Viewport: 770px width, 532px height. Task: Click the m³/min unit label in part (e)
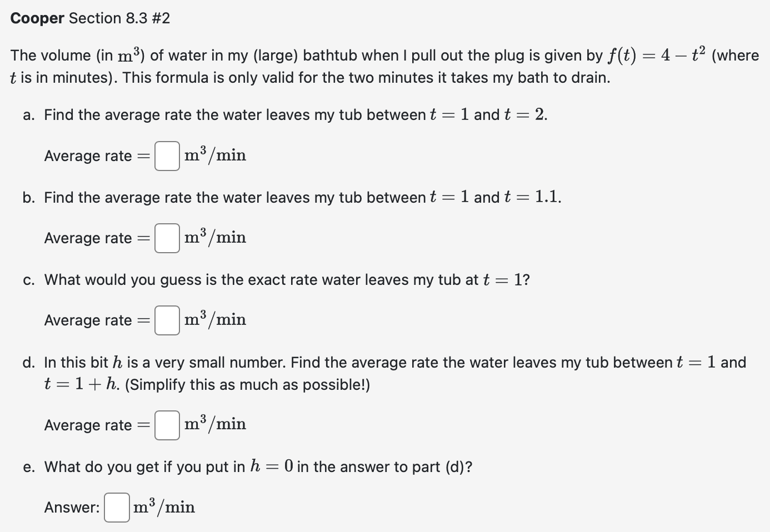click(x=163, y=506)
